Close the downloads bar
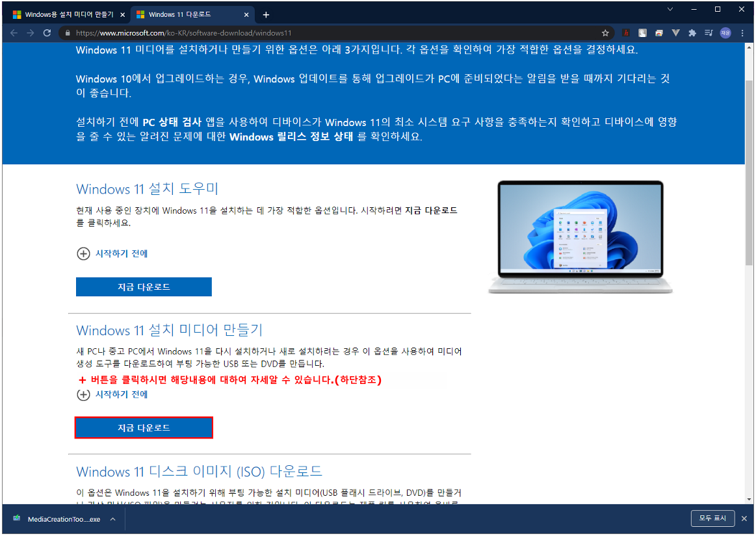Viewport: 756px width, 536px height. coord(744,518)
